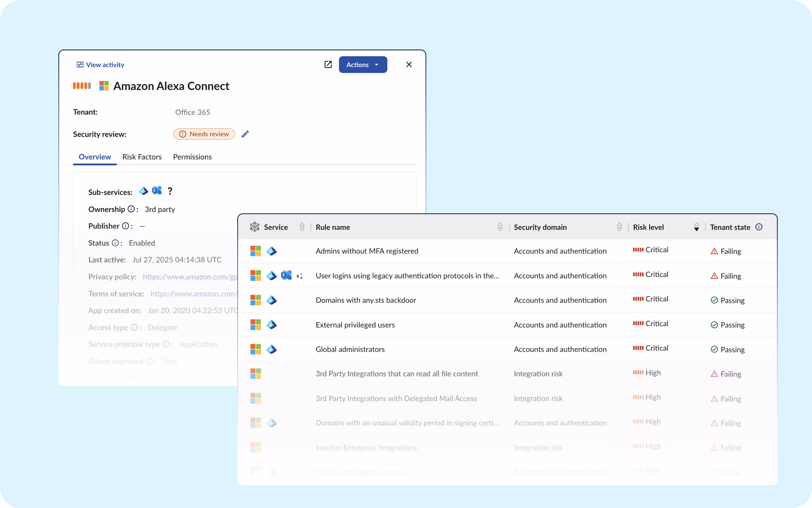Click the unknown sub-service question mark icon
The image size is (812, 508).
[x=170, y=191]
